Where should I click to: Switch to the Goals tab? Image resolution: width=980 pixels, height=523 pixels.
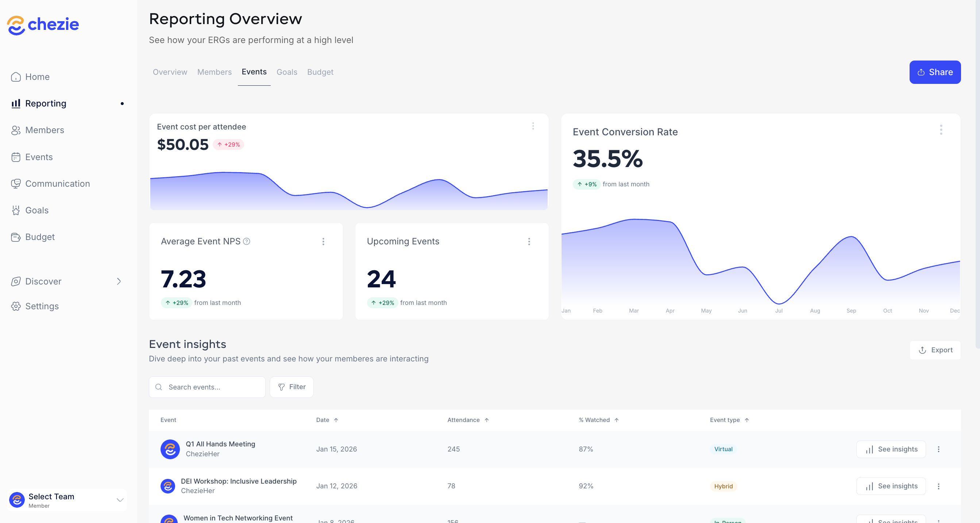[286, 72]
